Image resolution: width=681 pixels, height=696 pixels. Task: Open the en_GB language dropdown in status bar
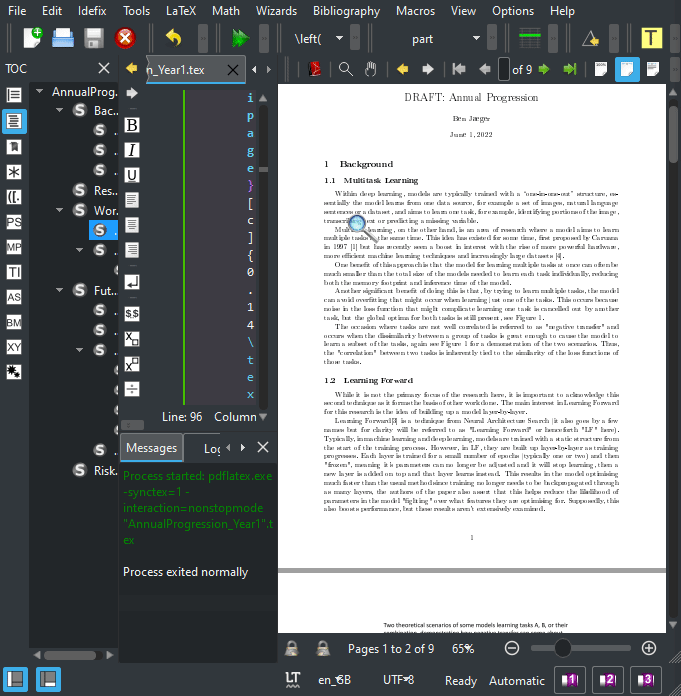click(x=334, y=680)
